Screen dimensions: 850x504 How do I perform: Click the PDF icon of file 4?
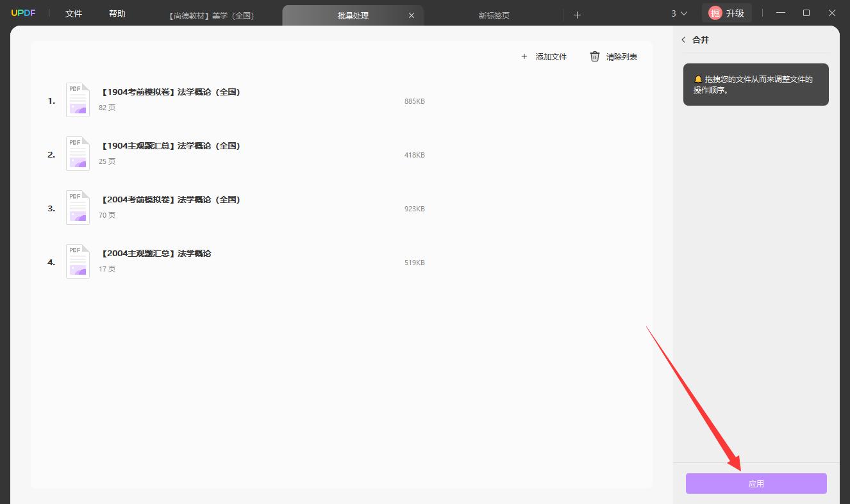click(x=78, y=261)
